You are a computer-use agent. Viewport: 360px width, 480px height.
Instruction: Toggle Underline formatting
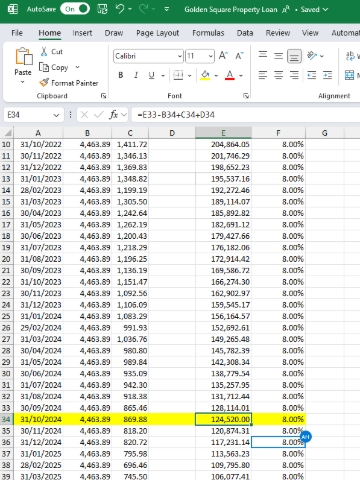[151, 75]
